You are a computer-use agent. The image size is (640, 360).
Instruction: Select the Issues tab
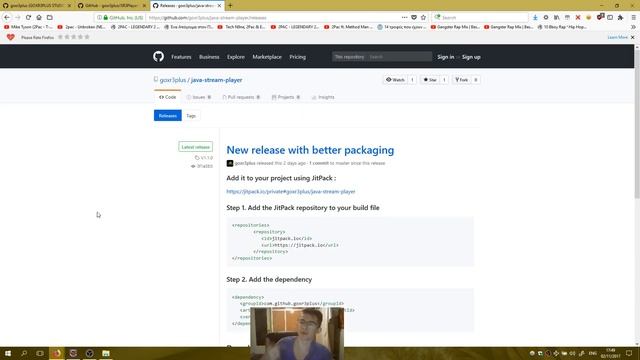tap(199, 97)
